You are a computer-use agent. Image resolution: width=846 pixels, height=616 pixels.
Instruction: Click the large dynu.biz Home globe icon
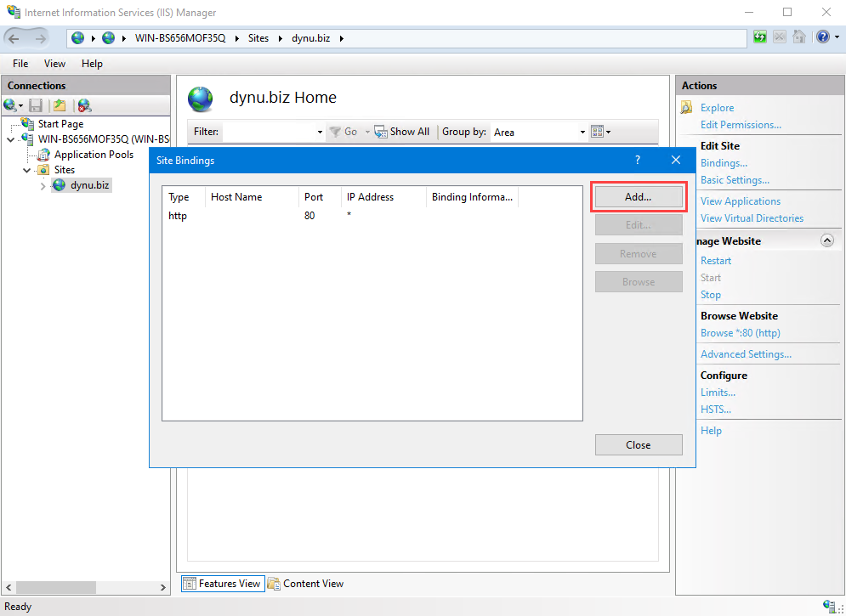pos(201,99)
